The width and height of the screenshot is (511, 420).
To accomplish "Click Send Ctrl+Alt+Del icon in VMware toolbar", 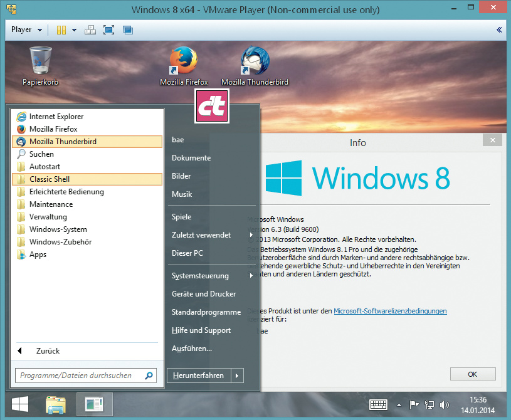I will click(x=90, y=30).
